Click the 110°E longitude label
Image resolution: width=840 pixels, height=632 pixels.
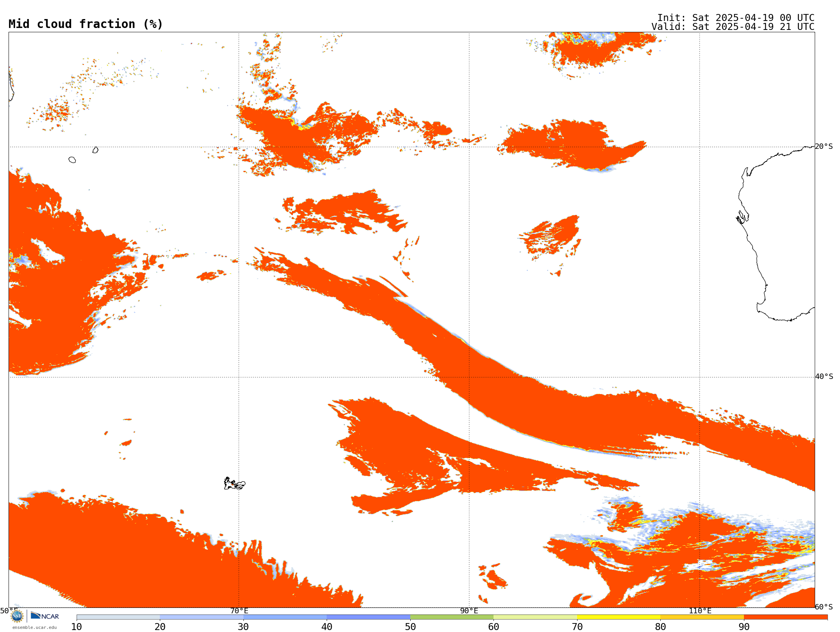point(700,611)
